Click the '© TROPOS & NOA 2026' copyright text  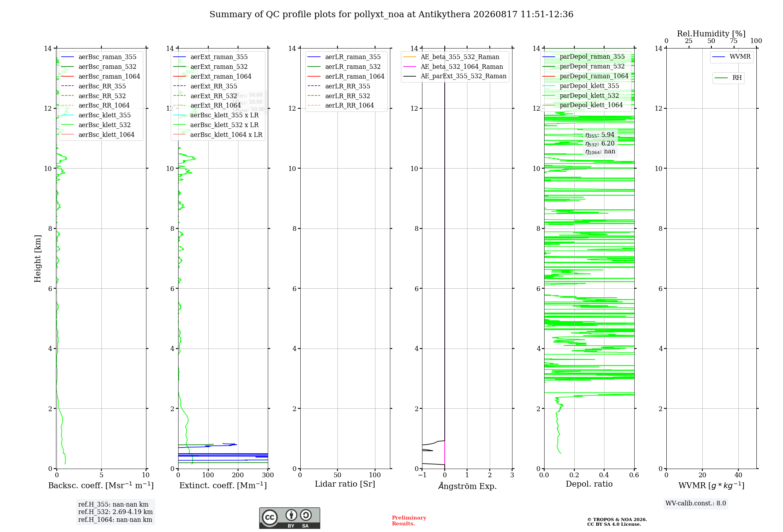pos(617,520)
